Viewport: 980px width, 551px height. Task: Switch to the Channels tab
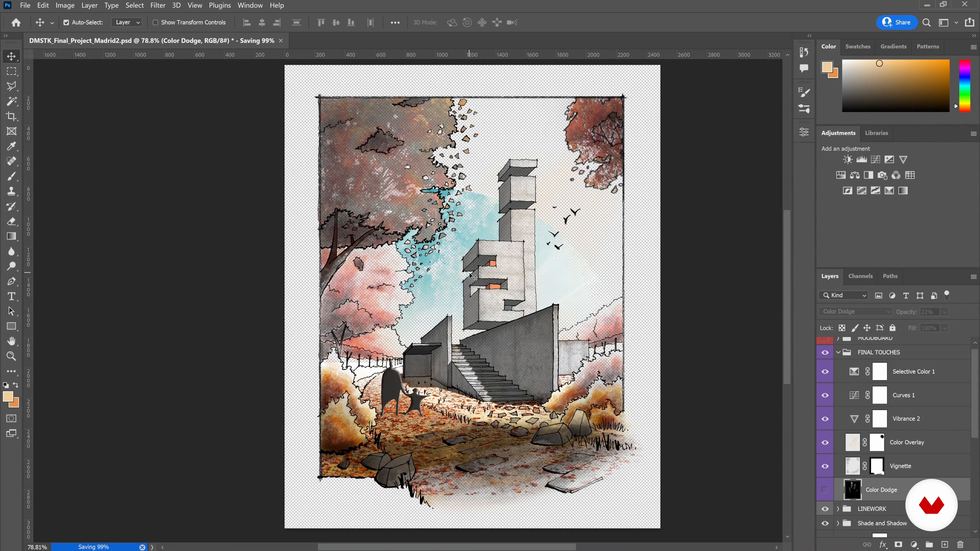point(860,276)
